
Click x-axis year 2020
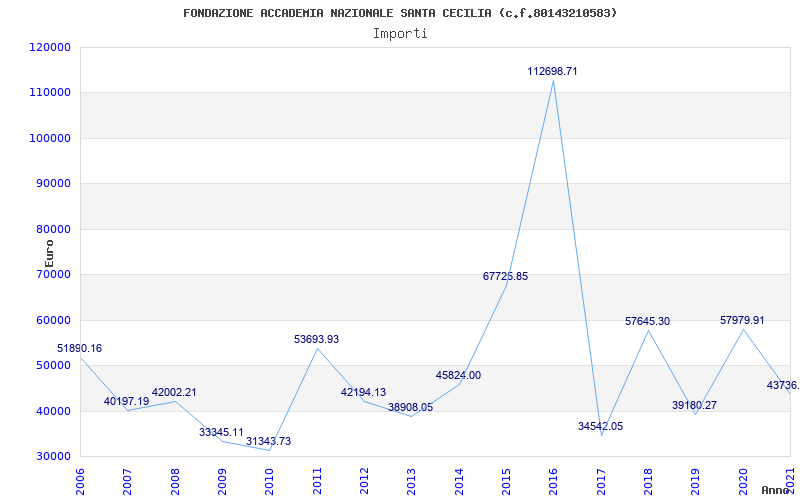tap(743, 482)
